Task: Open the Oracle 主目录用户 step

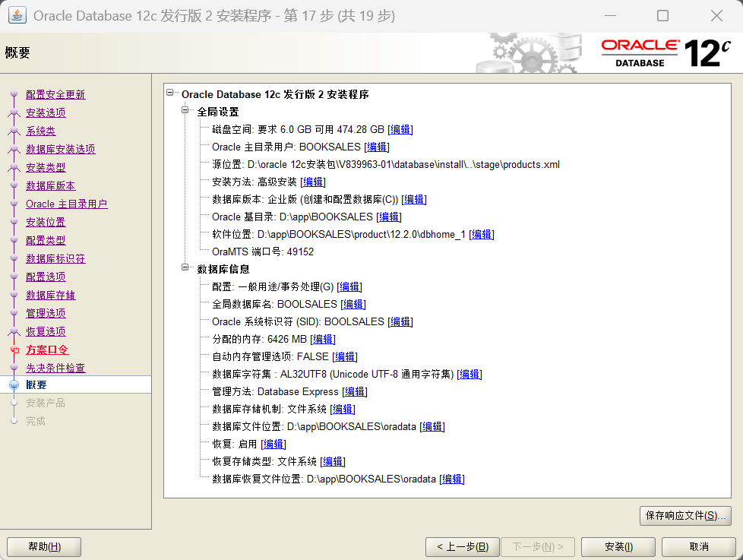Action: 66,204
